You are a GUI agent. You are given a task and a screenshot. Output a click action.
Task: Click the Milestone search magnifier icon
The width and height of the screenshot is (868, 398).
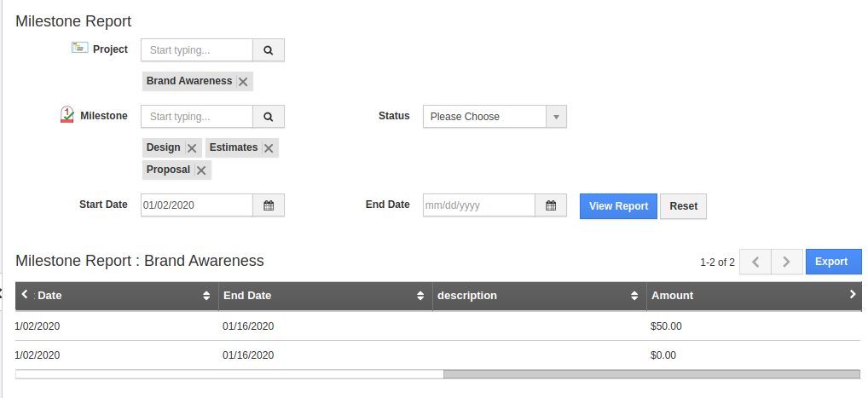[269, 117]
